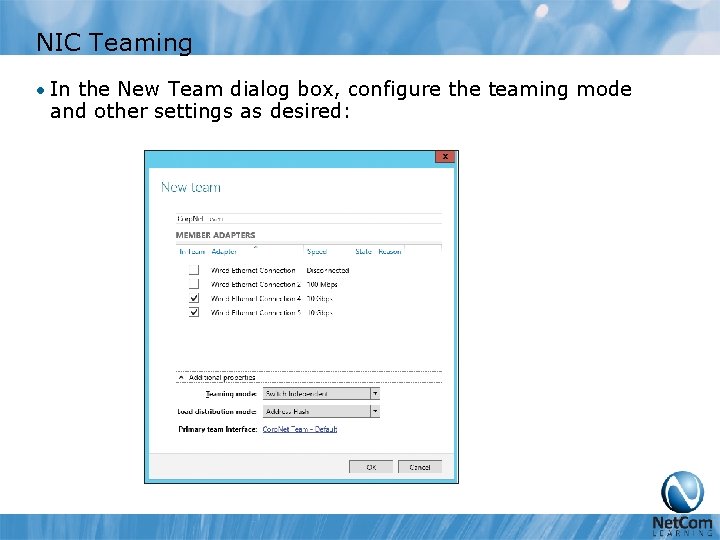This screenshot has width=720, height=540.
Task: Click the team name input field
Action: pyautogui.click(x=309, y=219)
